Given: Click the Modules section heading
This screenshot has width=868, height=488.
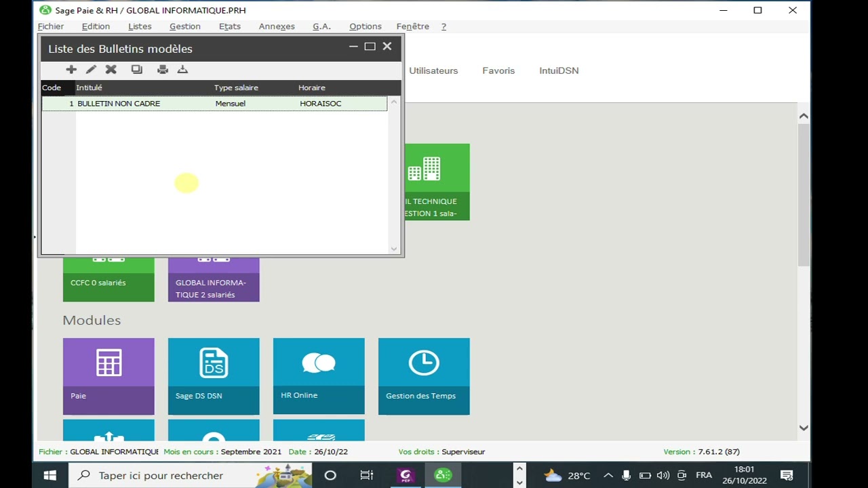Looking at the screenshot, I should tap(92, 320).
